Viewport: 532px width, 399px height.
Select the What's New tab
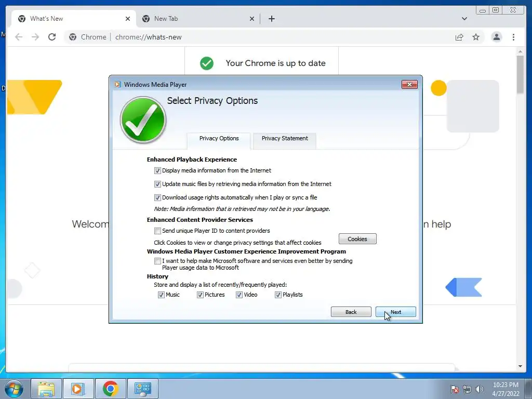pos(74,19)
